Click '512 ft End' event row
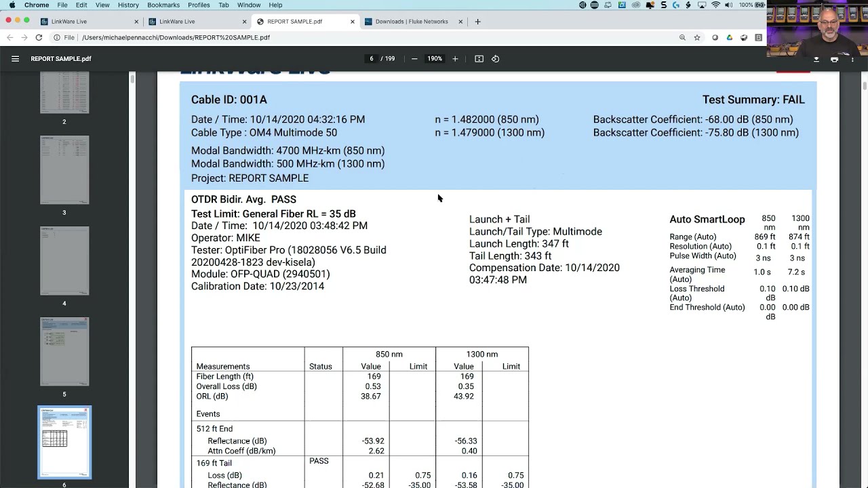The width and height of the screenshot is (868, 488). (x=214, y=429)
